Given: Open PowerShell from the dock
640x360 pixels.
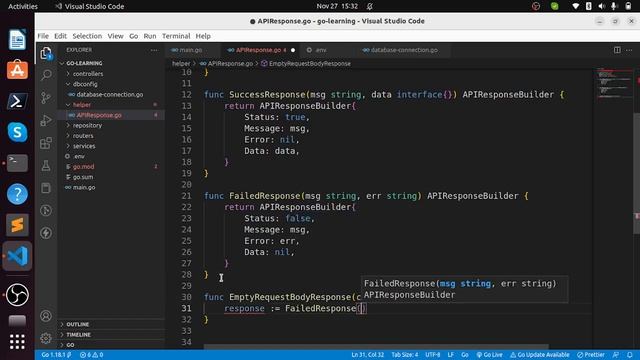Looking at the screenshot, I should (x=17, y=101).
